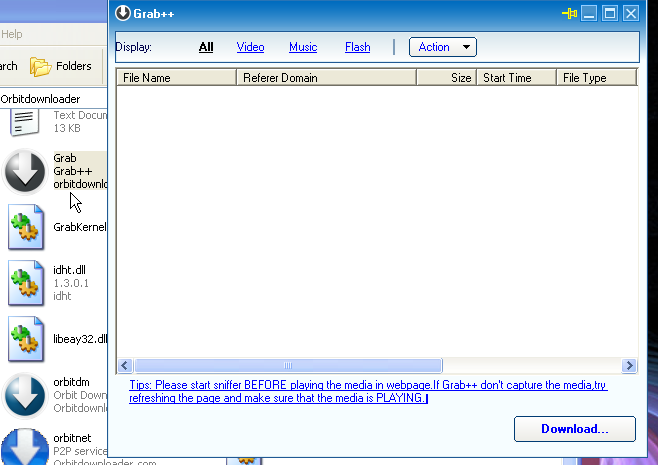Open the sniffer tips link
The height and width of the screenshot is (465, 658).
click(368, 391)
